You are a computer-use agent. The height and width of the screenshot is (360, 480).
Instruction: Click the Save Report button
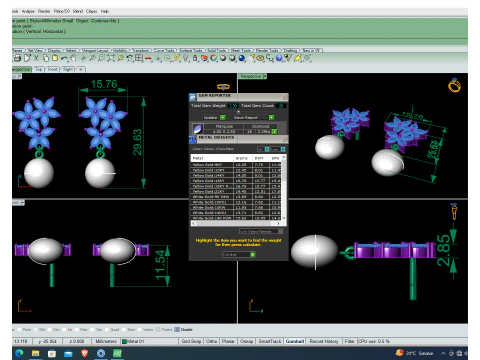point(254,117)
